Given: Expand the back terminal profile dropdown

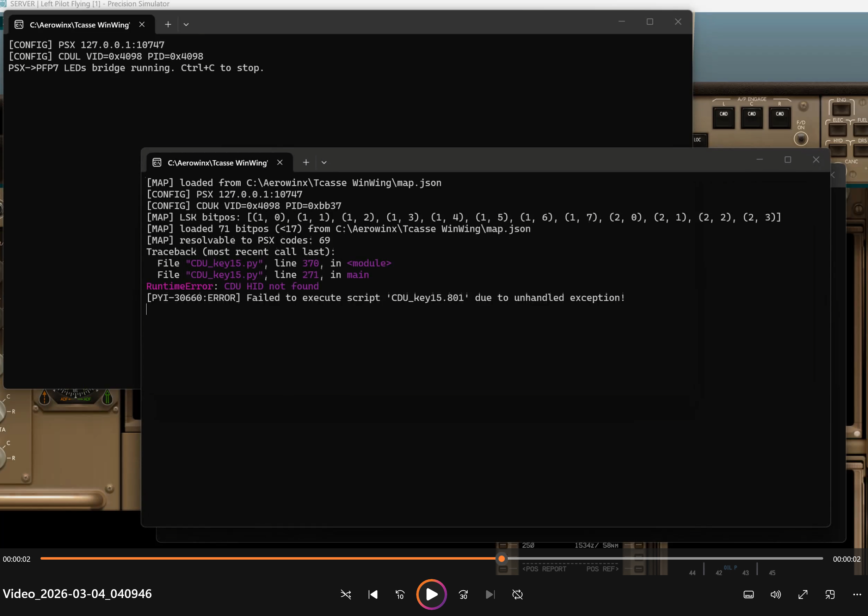Looking at the screenshot, I should pyautogui.click(x=186, y=24).
